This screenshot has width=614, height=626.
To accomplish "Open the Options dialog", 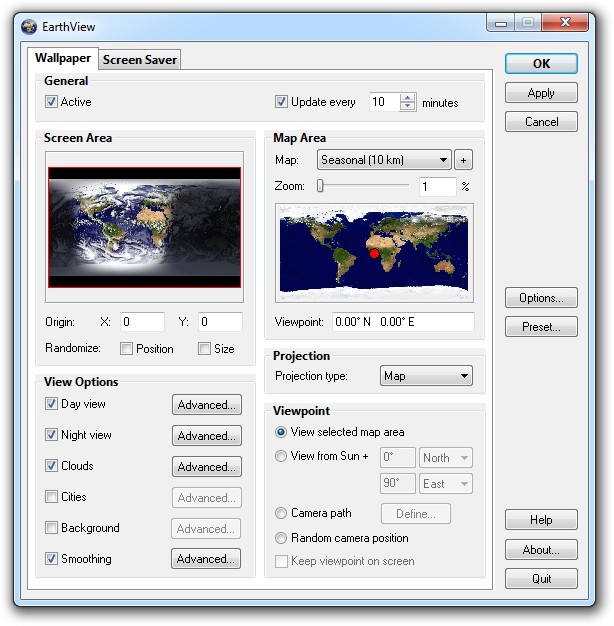I will click(x=541, y=298).
